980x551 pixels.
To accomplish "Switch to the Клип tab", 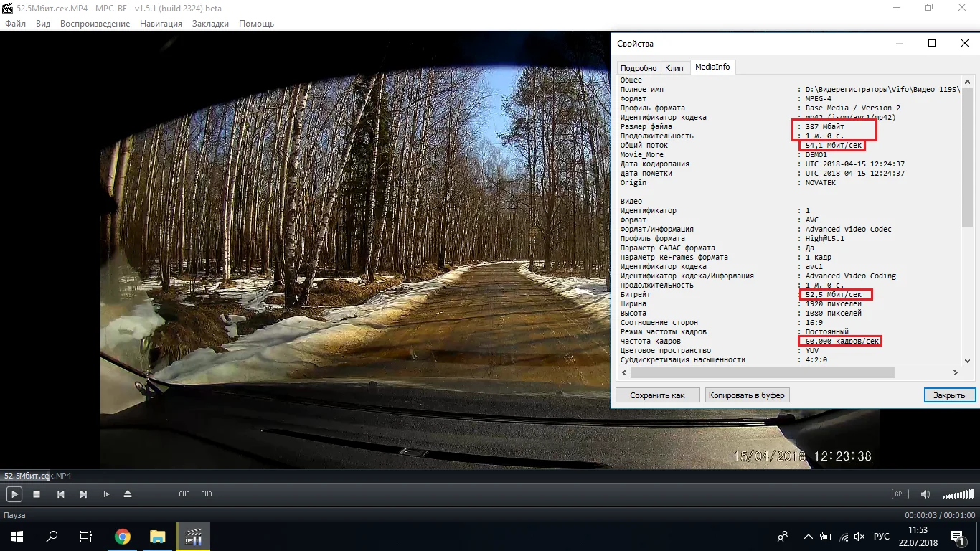I will (674, 68).
